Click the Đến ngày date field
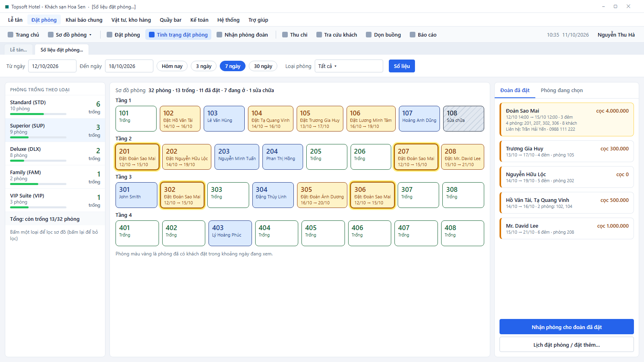Image resolution: width=644 pixels, height=362 pixels. [x=129, y=66]
